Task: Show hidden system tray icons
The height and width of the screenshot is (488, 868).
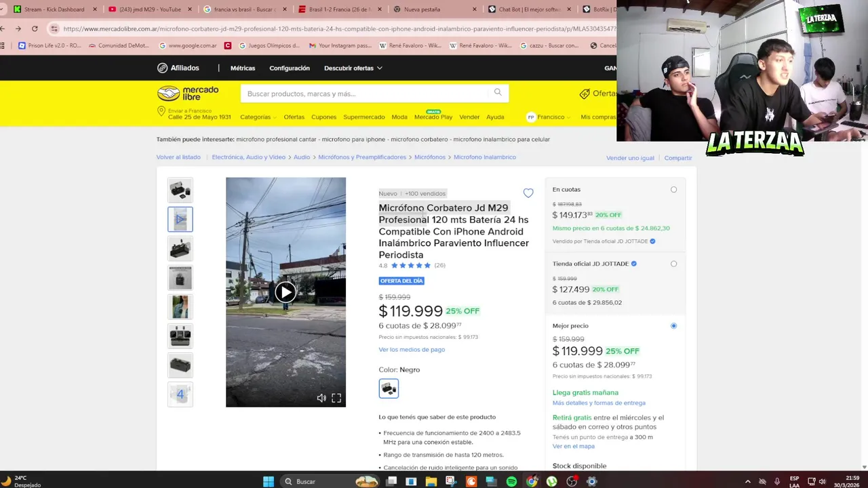Action: tap(748, 481)
